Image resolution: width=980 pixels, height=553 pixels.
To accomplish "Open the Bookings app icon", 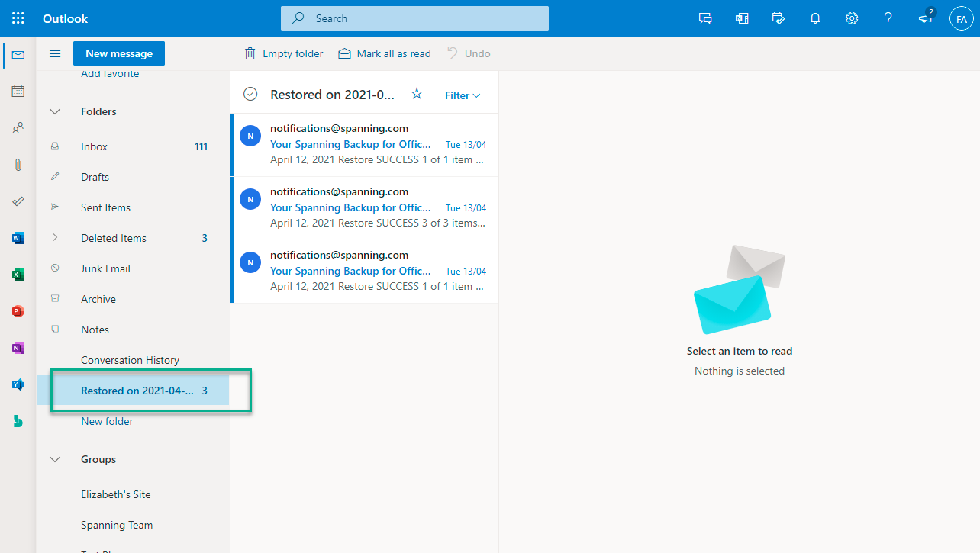I will [x=18, y=421].
